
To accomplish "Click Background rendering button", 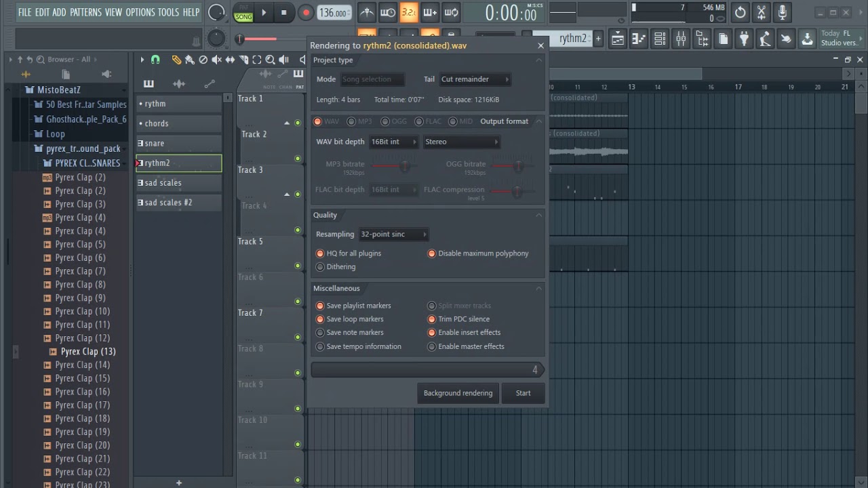I will pos(458,393).
